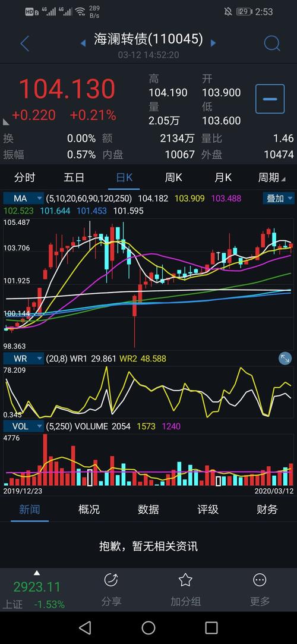Open the 更多 more options icon
This screenshot has height=644, width=297.
(x=260, y=590)
